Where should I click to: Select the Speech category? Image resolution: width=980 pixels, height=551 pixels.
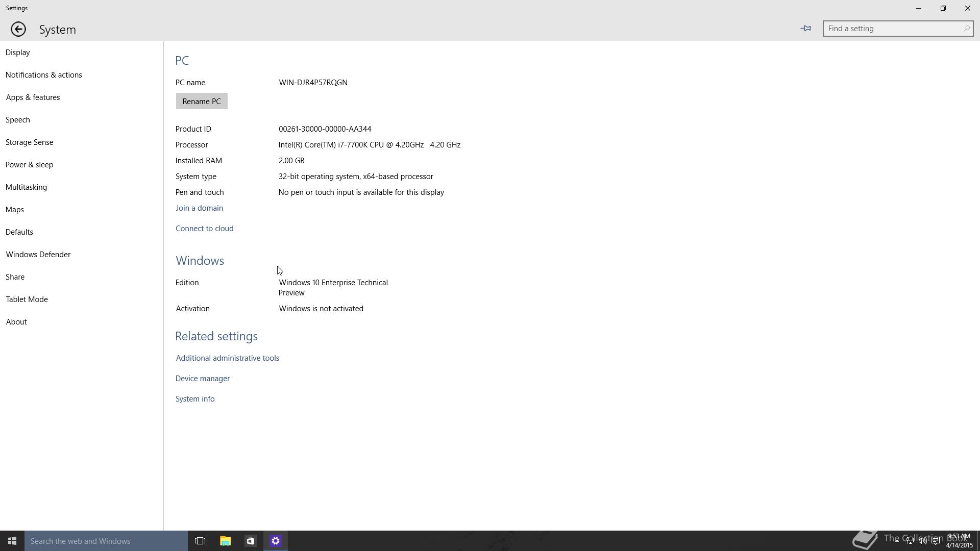point(18,120)
